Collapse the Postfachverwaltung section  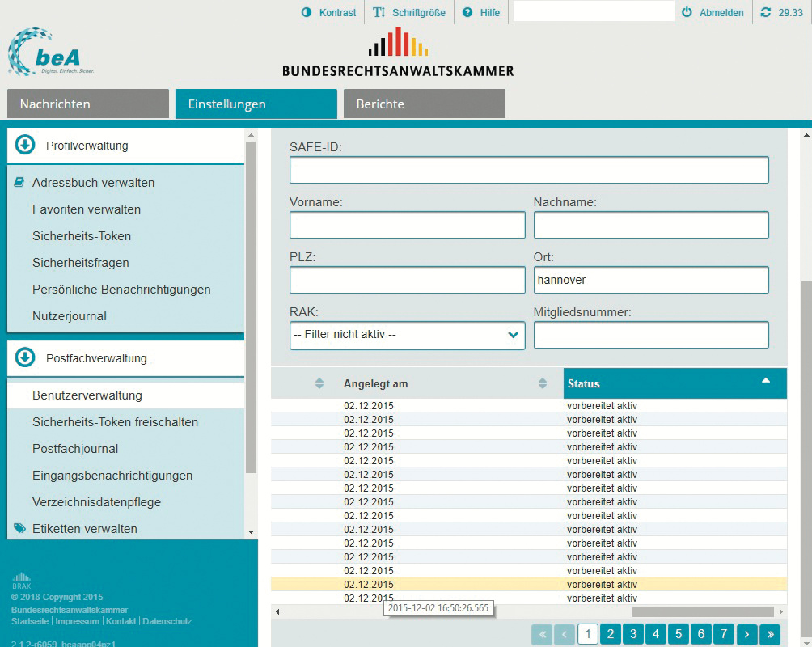(25, 357)
